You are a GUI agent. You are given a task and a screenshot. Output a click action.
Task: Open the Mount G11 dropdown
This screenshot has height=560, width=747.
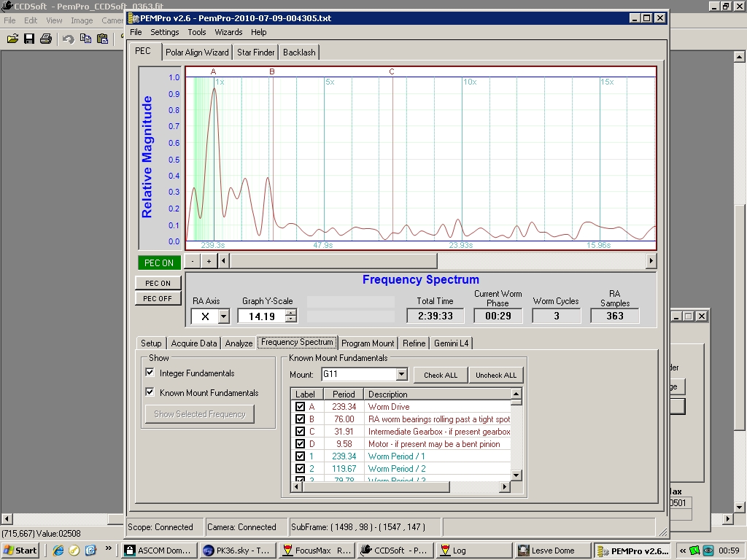[x=402, y=374]
